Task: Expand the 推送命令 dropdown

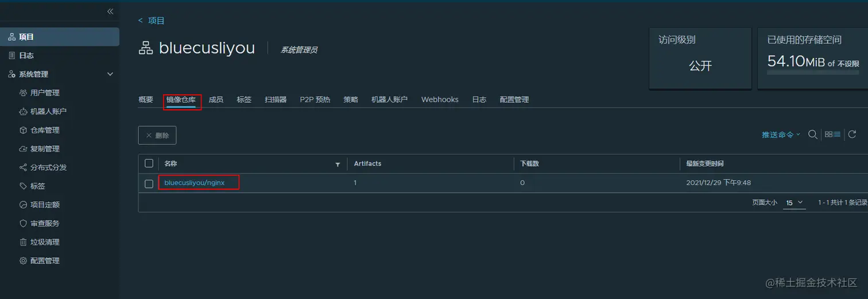Action: (781, 135)
